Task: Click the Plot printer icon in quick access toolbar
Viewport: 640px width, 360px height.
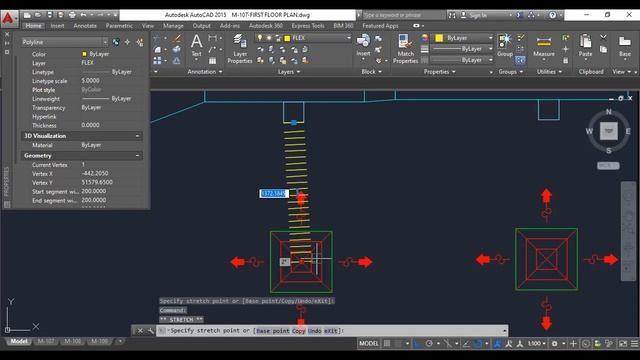Action: coord(72,15)
